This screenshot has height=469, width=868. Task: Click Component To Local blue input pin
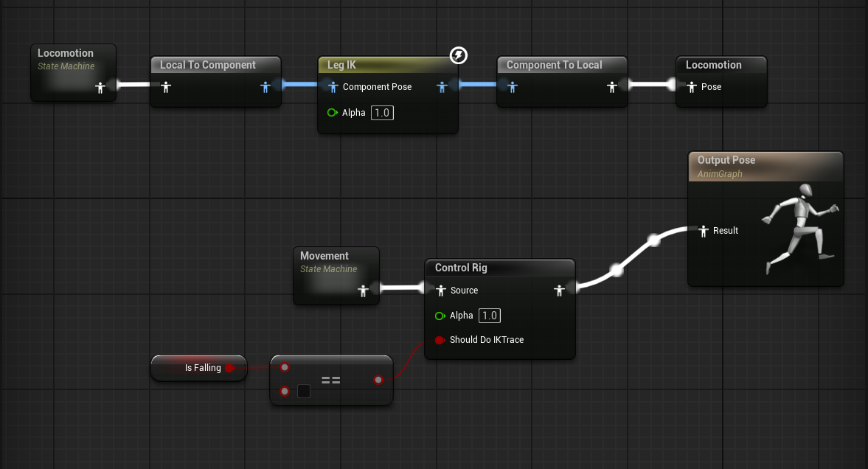512,87
